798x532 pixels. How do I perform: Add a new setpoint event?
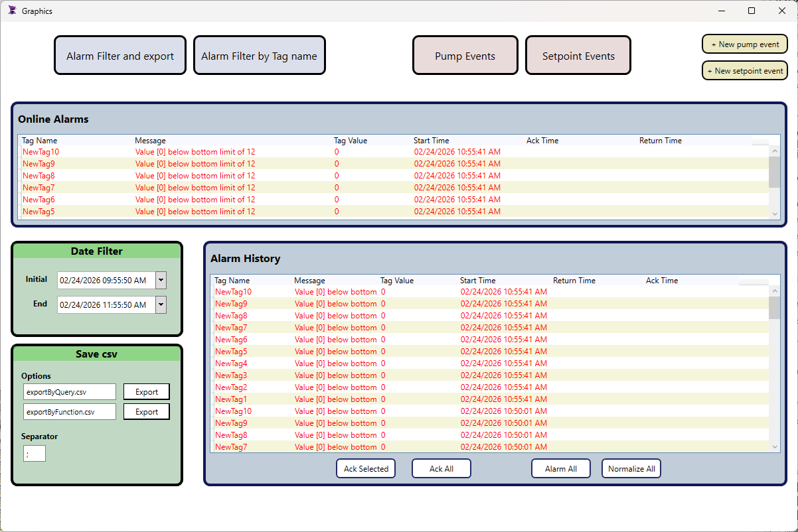pyautogui.click(x=745, y=70)
